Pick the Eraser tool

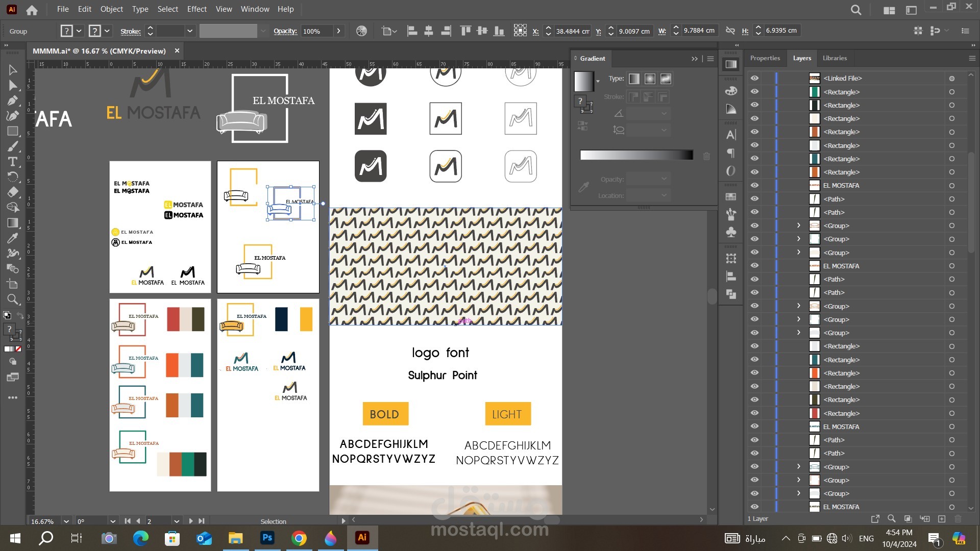pos(13,192)
